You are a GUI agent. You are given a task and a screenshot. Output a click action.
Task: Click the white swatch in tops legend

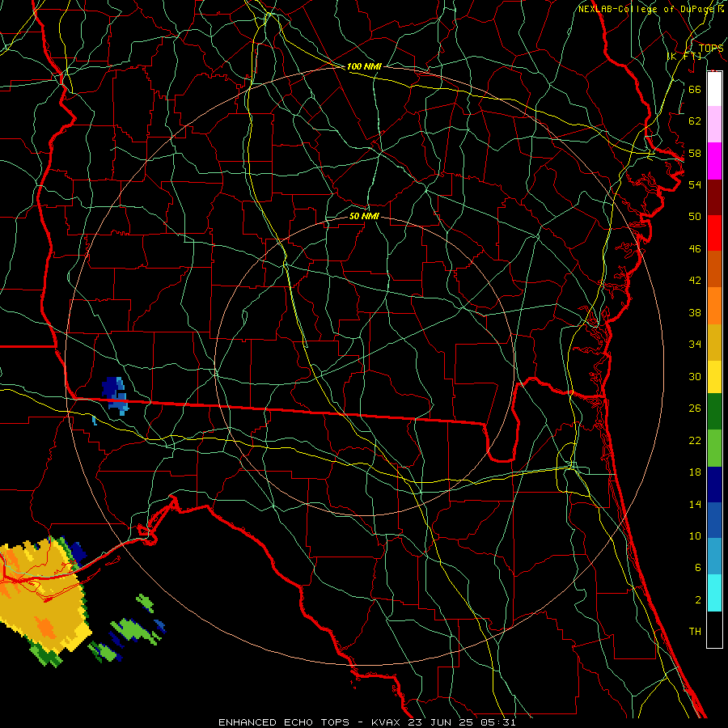coord(714,89)
